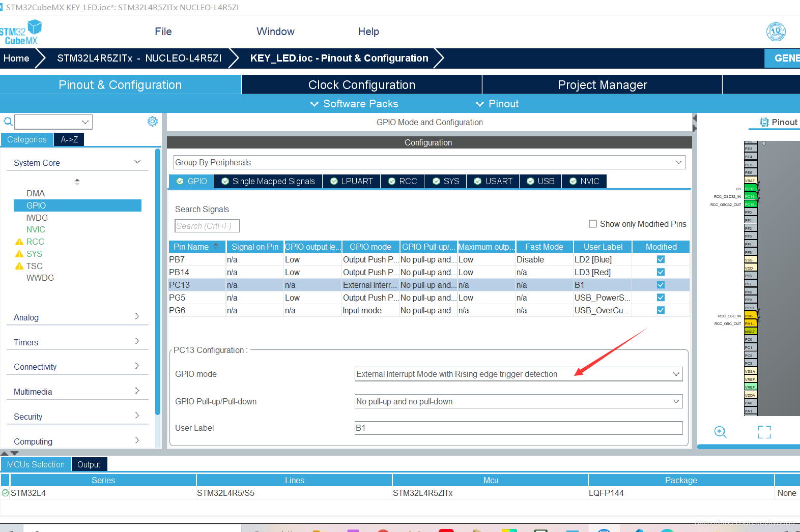This screenshot has width=800, height=532.
Task: Click the sidebar category list scrollbar
Action: [x=158, y=282]
